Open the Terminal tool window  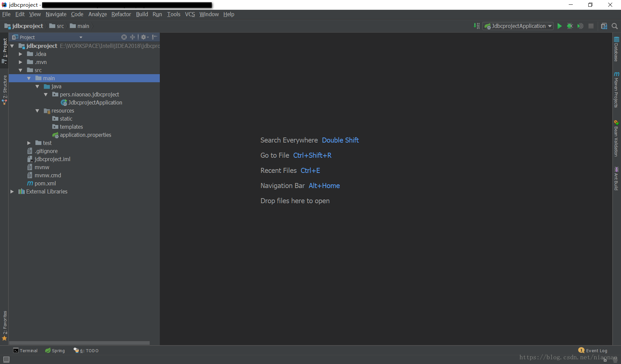point(26,351)
